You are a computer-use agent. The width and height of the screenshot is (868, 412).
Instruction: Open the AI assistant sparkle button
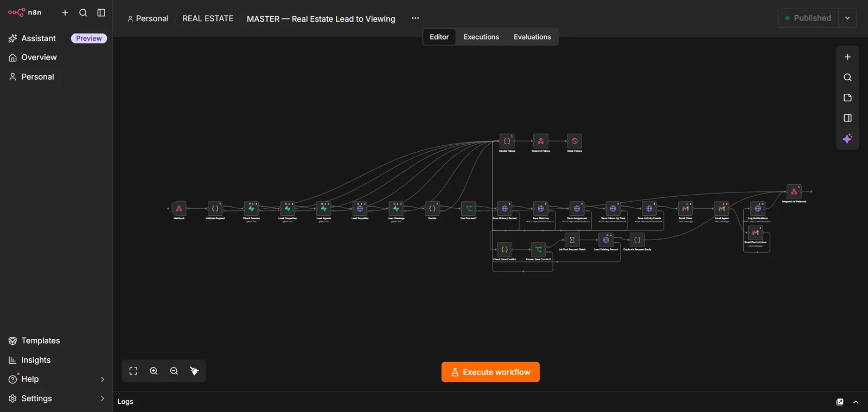(x=847, y=138)
